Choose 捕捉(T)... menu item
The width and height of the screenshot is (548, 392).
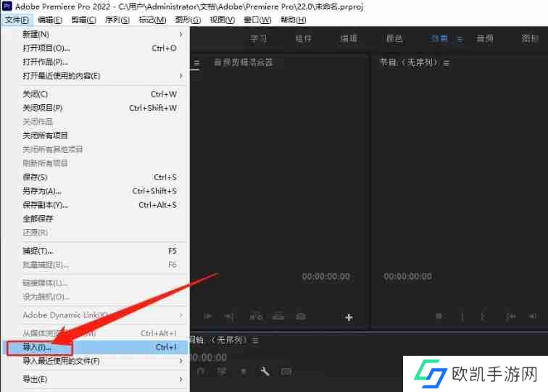(98, 251)
